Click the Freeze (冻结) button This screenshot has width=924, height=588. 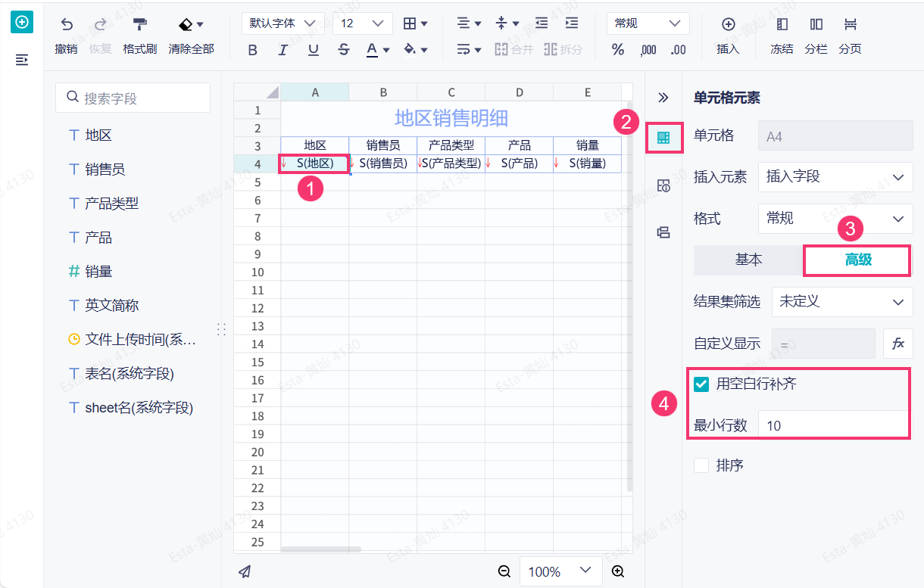(782, 36)
